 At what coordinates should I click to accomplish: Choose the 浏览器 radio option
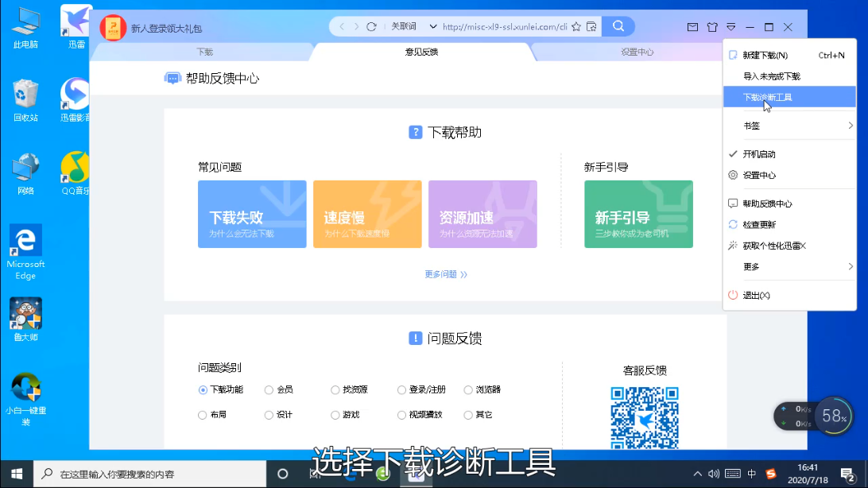468,390
